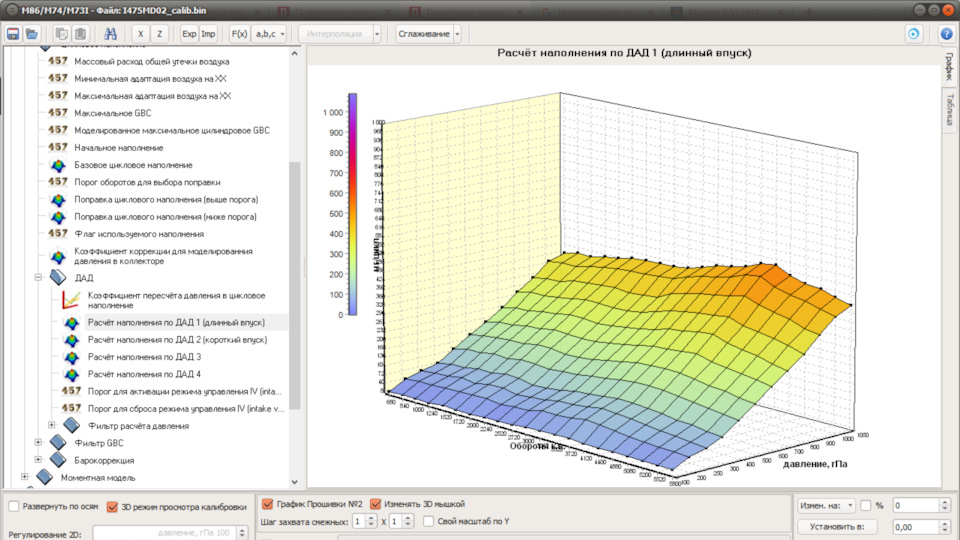The width and height of the screenshot is (960, 540).
Task: Select Массовый расход общей утечки воздуха
Action: point(151,61)
